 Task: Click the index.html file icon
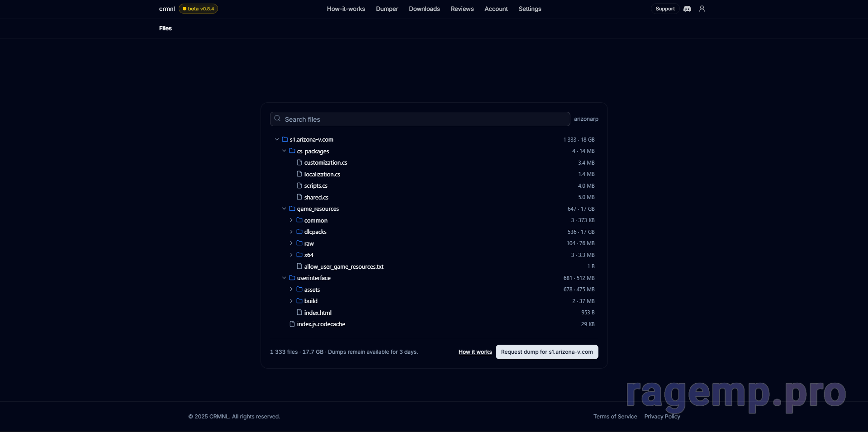click(x=299, y=312)
